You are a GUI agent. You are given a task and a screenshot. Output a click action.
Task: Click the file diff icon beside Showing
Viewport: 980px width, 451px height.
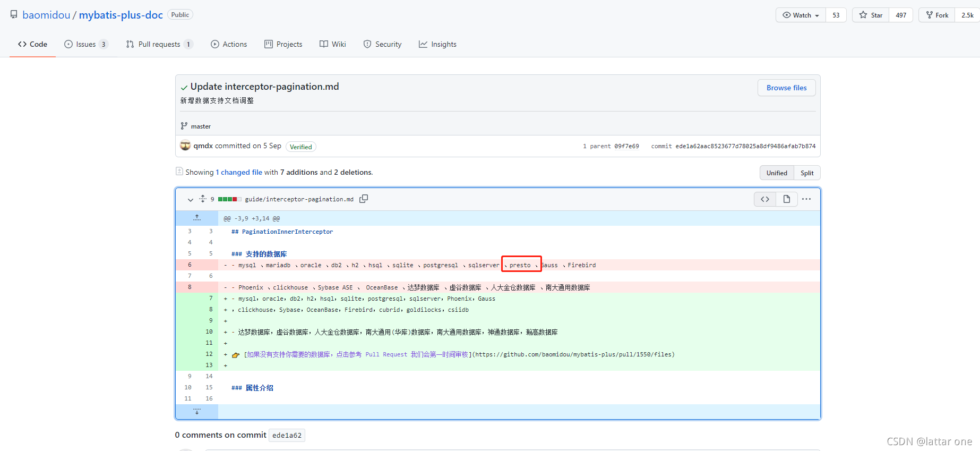click(179, 171)
